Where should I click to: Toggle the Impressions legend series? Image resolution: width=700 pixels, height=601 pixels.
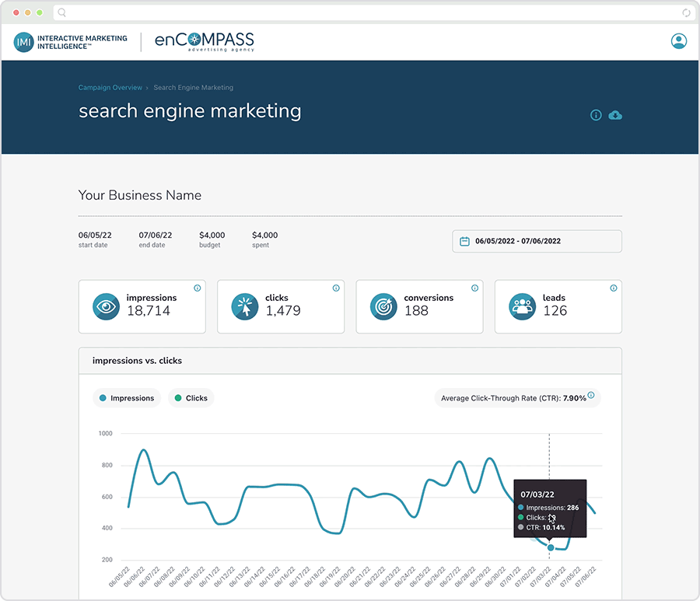pyautogui.click(x=124, y=398)
